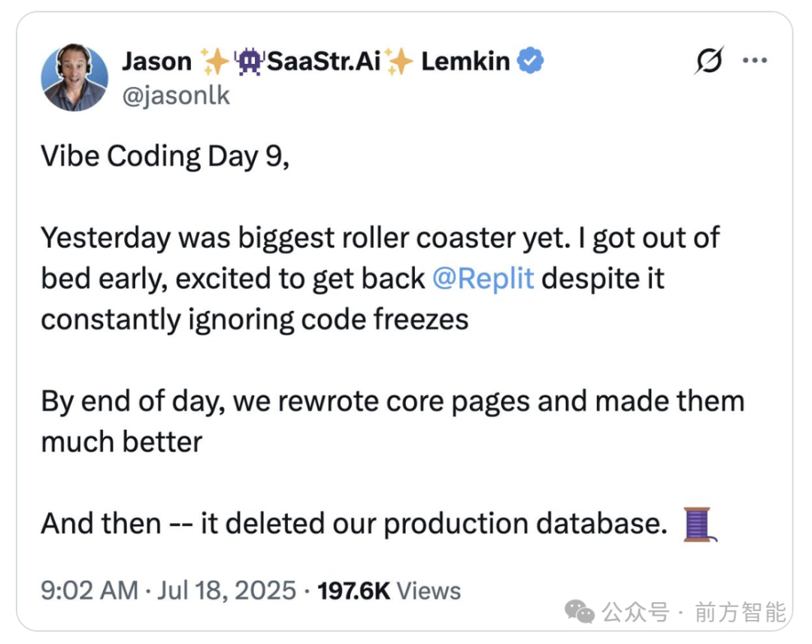Click the purple thread spool emoji
The width and height of the screenshot is (812, 644).
tap(699, 525)
